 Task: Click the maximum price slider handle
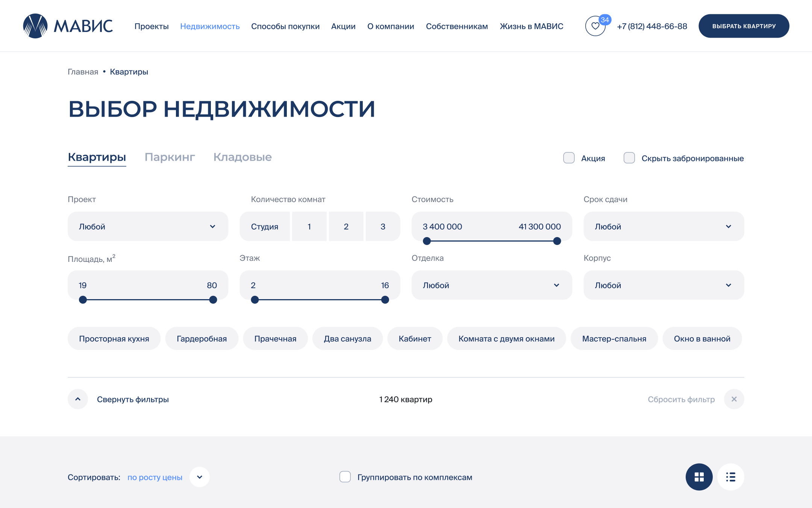[x=557, y=241]
